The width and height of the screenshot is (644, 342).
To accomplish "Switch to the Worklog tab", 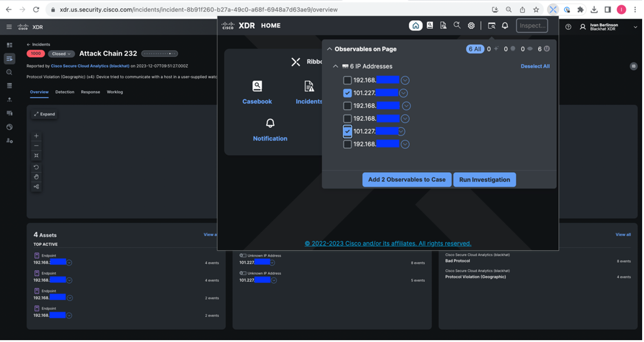I will click(x=115, y=92).
